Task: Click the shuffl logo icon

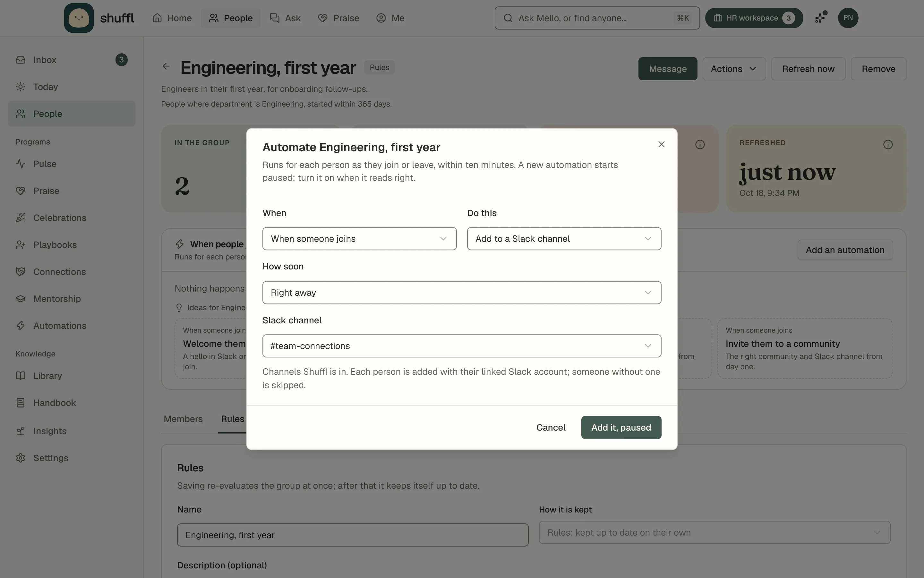Action: coord(79,18)
